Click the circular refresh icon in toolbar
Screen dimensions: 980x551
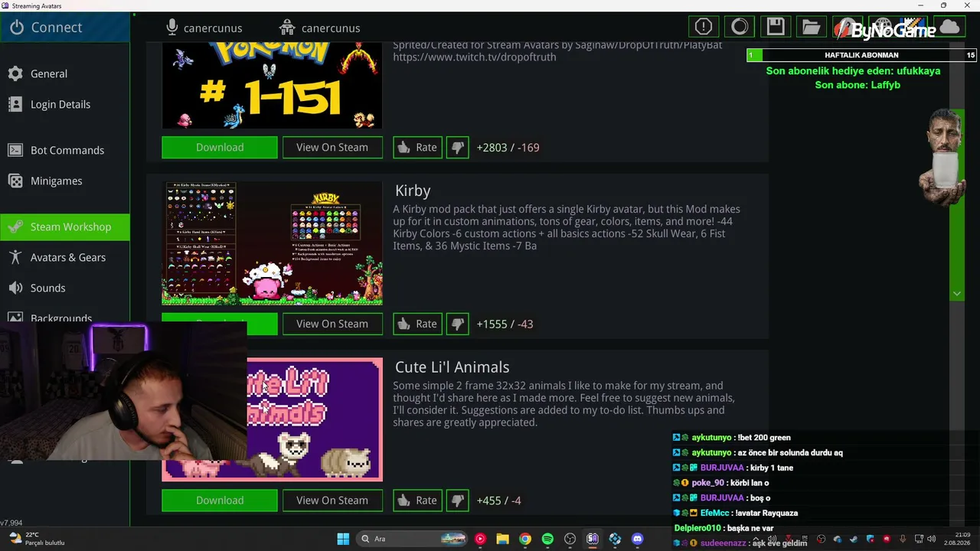click(740, 28)
